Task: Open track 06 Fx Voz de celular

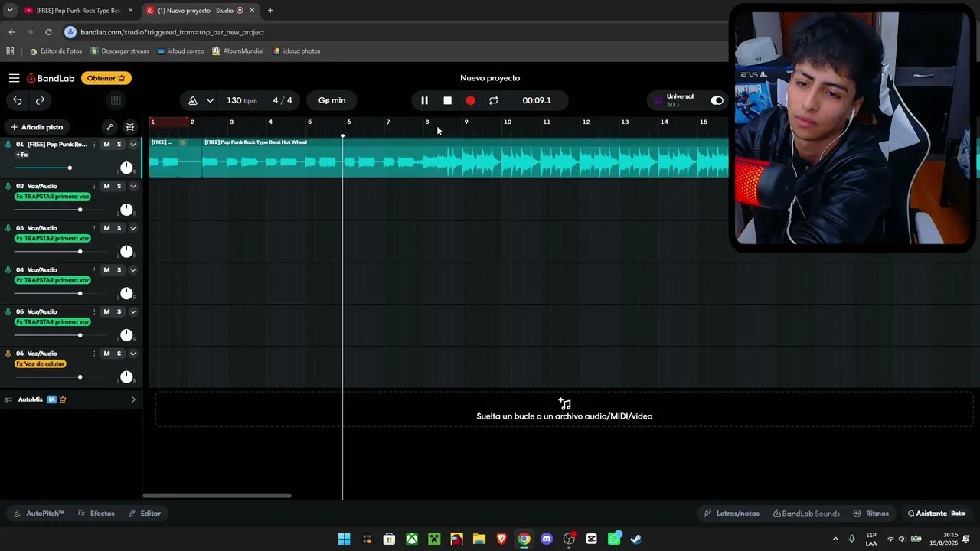Action: (41, 364)
